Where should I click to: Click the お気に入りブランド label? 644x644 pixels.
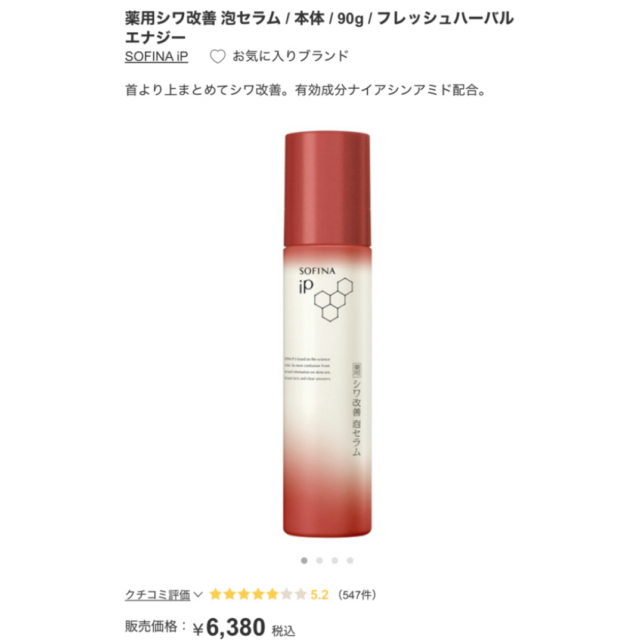tap(291, 56)
